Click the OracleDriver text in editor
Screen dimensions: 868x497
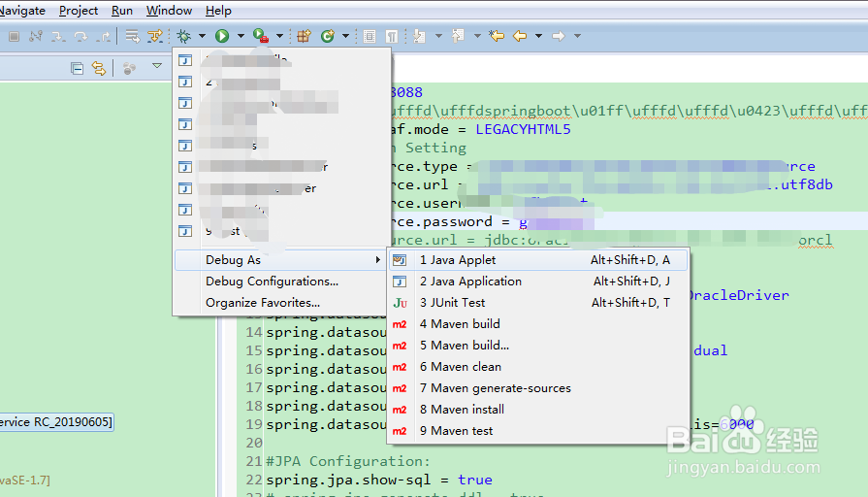click(739, 295)
